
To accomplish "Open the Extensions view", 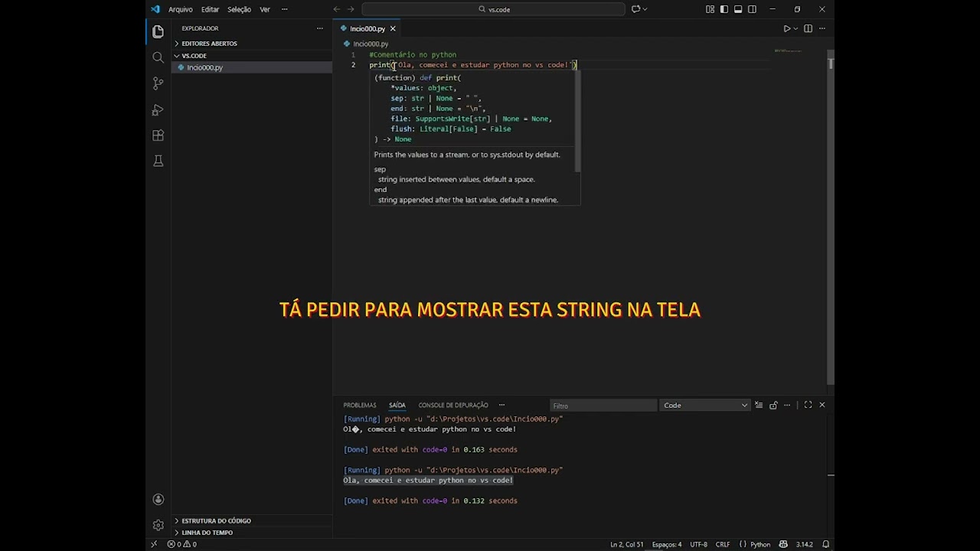I will pyautogui.click(x=158, y=135).
